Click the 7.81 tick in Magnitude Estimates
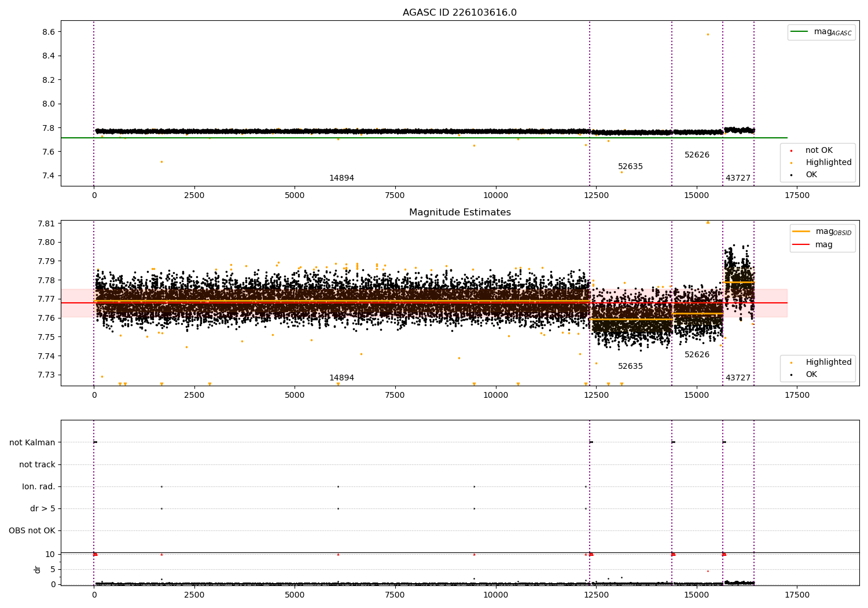The image size is (868, 608). (x=46, y=224)
